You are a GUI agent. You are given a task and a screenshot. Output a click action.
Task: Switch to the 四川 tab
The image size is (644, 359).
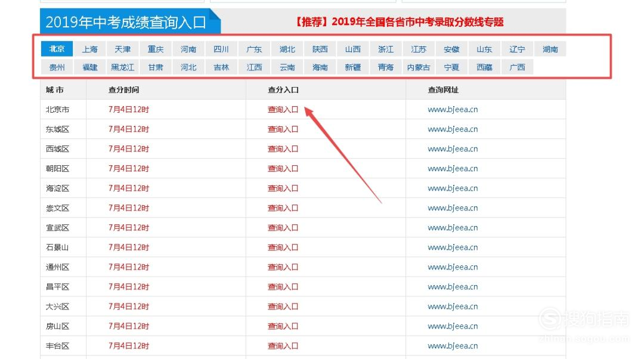click(221, 49)
